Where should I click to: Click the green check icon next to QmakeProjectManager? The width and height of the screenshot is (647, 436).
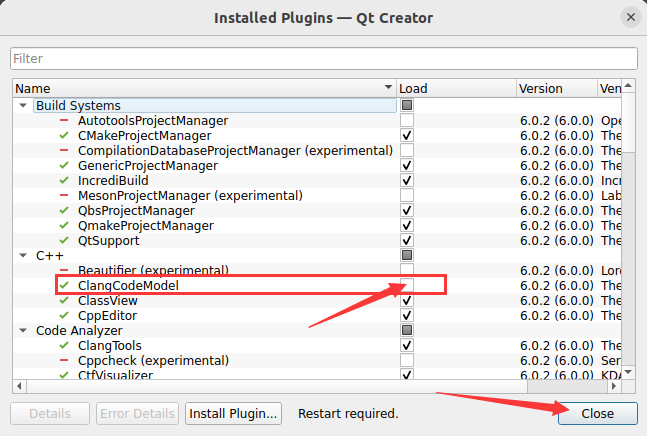[64, 225]
